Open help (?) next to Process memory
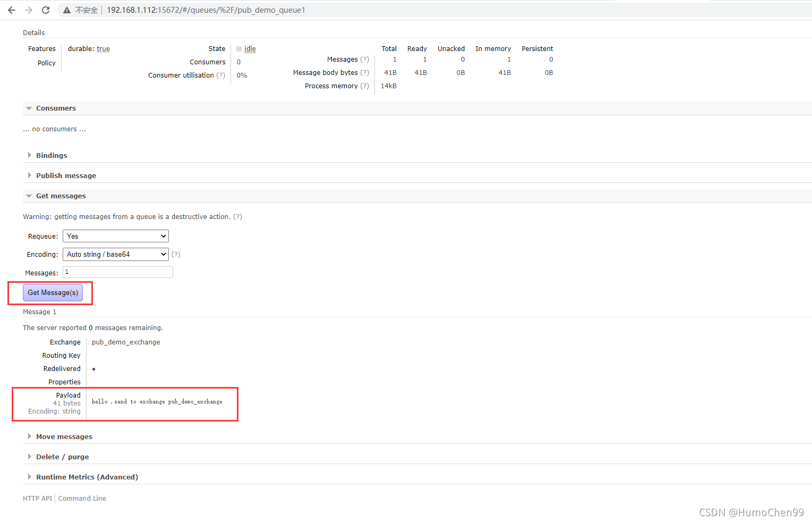The width and height of the screenshot is (812, 522). tap(365, 86)
